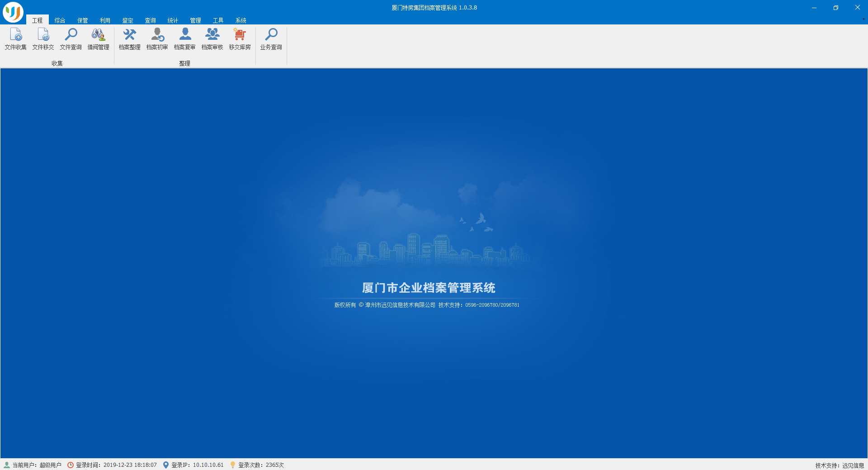Click the login time clock icon

(71, 465)
